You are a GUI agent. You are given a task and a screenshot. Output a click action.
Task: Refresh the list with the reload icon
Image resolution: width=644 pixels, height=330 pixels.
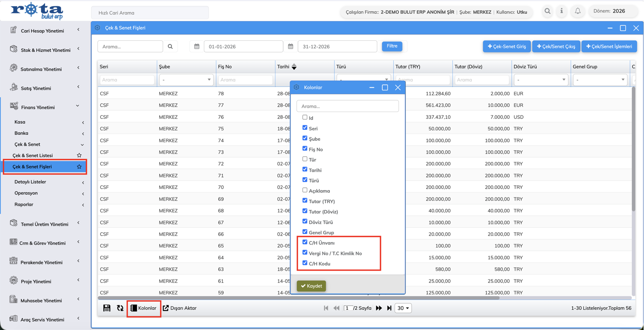click(120, 308)
